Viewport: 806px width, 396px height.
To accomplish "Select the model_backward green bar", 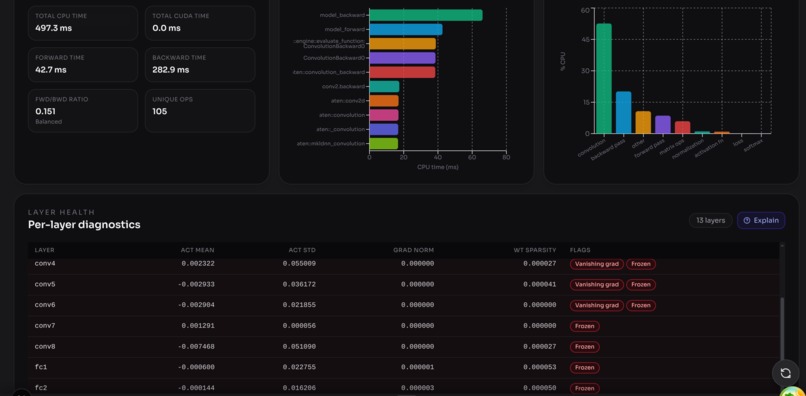I will point(426,15).
